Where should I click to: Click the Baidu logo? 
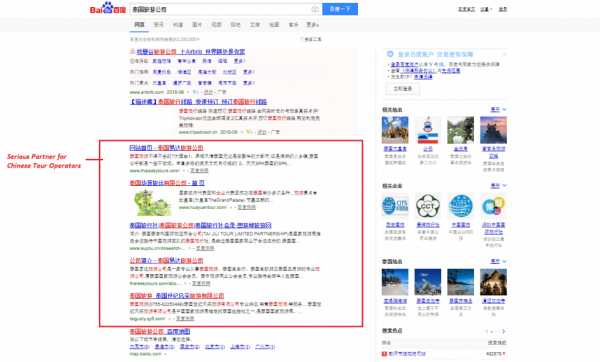(108, 8)
